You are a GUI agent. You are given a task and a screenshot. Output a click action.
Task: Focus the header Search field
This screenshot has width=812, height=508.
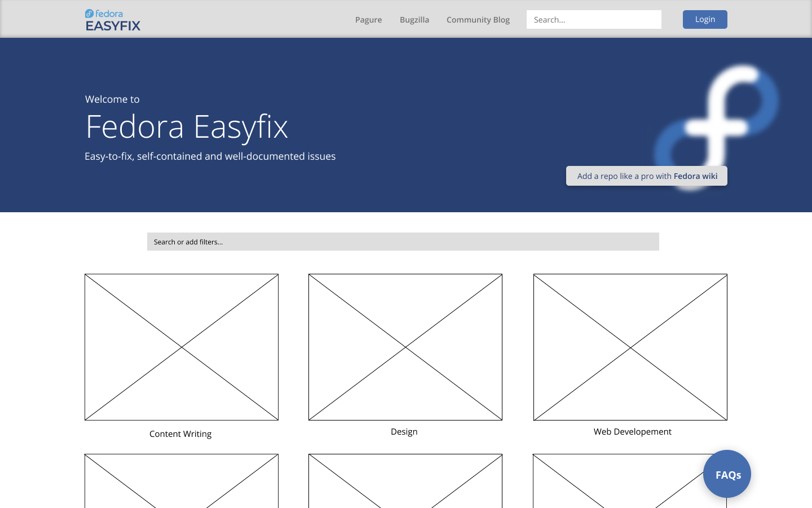[x=594, y=20]
